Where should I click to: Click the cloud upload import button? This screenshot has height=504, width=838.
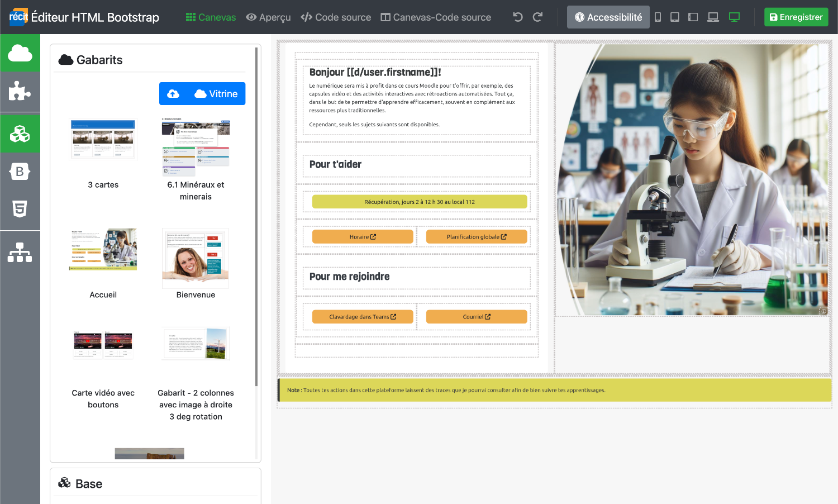tap(173, 94)
